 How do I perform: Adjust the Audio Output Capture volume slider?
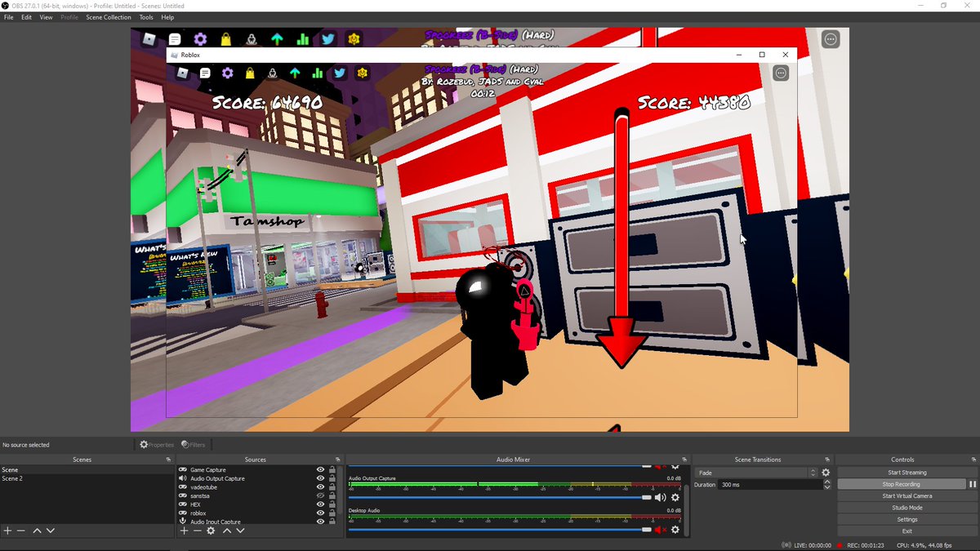[500, 497]
